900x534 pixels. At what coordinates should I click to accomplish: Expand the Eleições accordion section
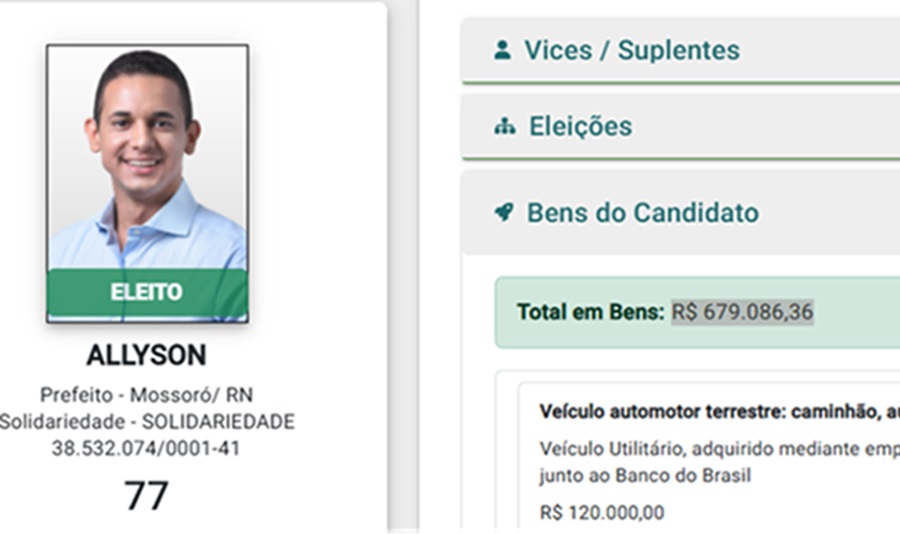click(x=581, y=127)
